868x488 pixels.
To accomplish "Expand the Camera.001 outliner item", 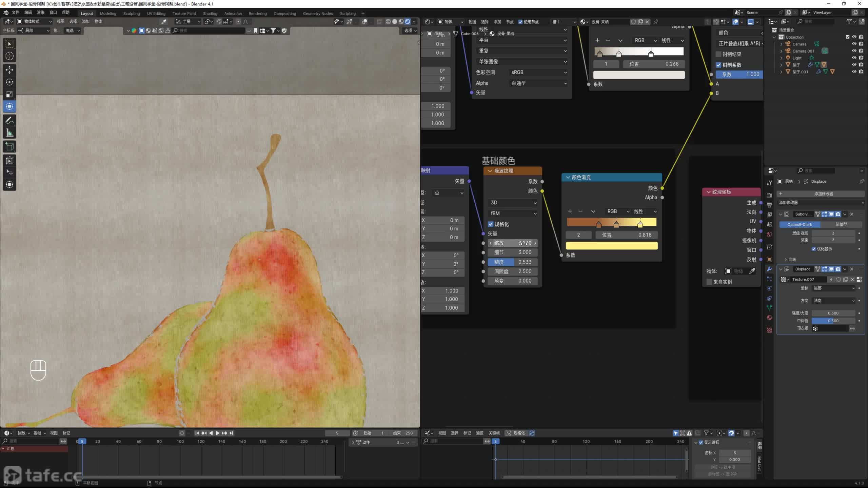I will coord(781,51).
